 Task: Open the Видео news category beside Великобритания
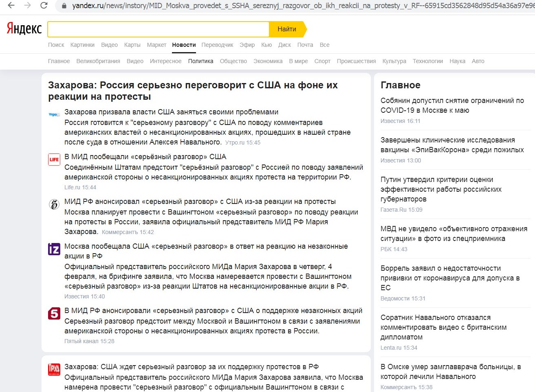coord(135,61)
